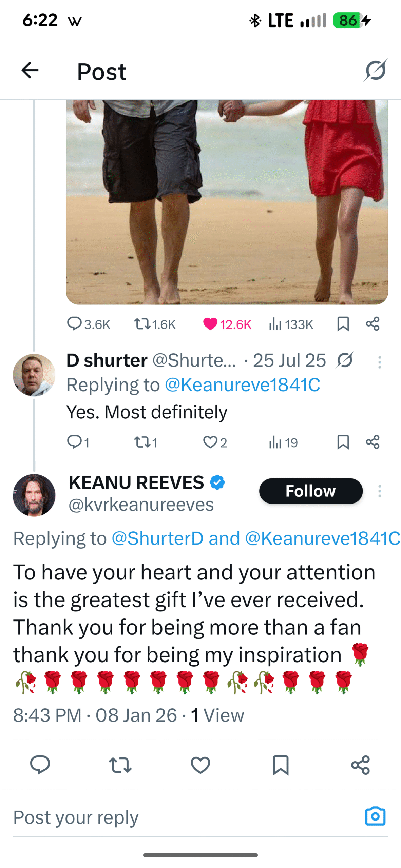The width and height of the screenshot is (401, 868).
Task: Tap the back arrow in header
Action: coord(30,71)
